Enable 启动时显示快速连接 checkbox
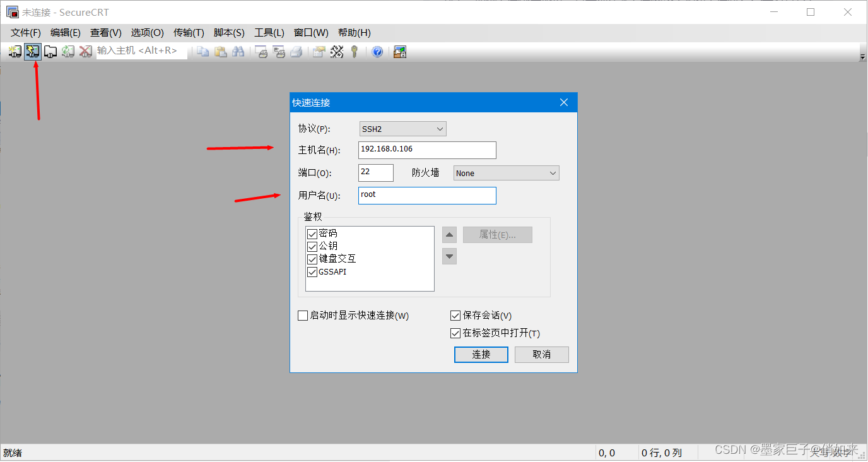The image size is (868, 462). [x=303, y=316]
